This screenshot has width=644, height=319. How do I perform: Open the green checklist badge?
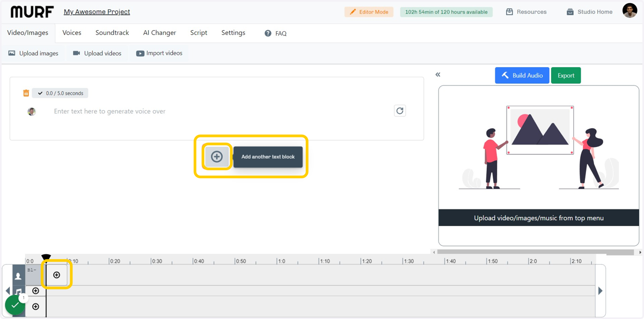click(x=15, y=305)
